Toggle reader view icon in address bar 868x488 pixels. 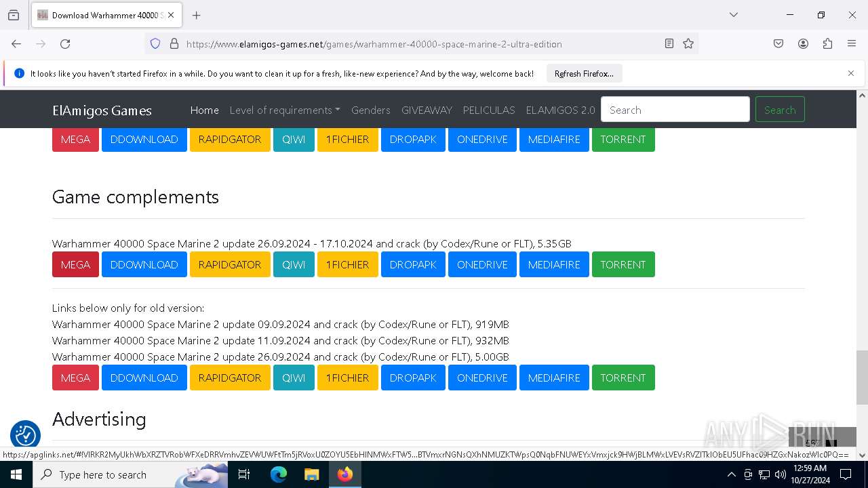[x=669, y=44]
